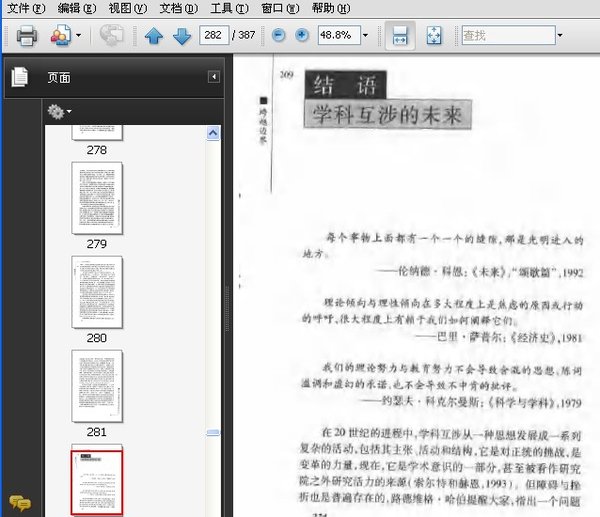Open the pages panel gear options menu
Viewport: 600px width, 517px height.
click(x=59, y=112)
